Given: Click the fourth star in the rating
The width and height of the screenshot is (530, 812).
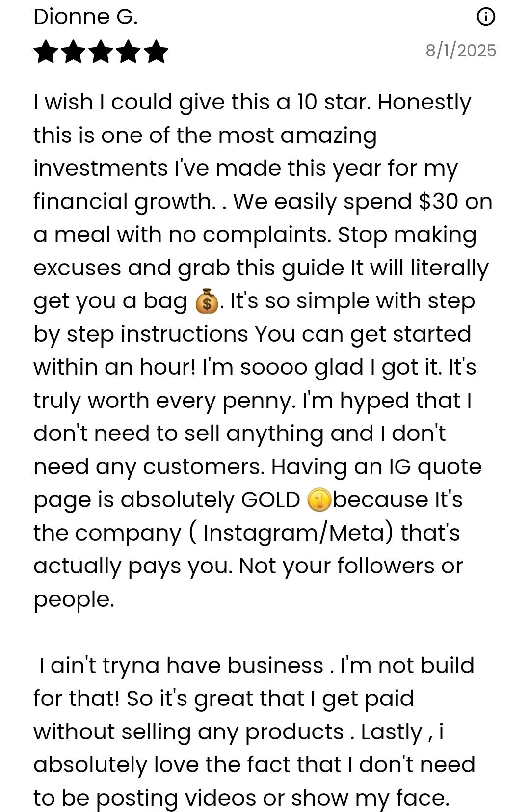Looking at the screenshot, I should coord(129,52).
